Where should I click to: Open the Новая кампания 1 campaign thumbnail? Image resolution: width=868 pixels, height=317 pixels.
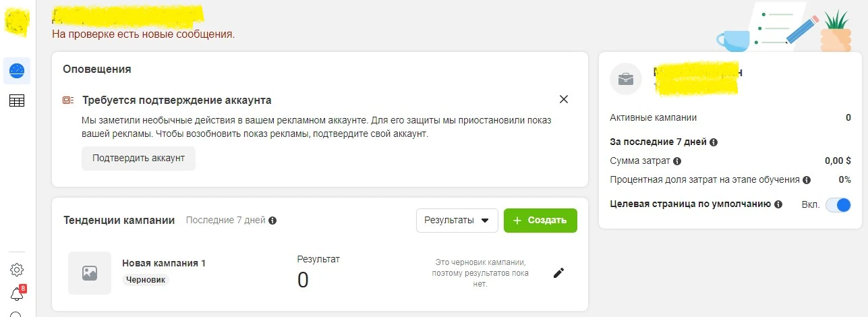pos(90,273)
